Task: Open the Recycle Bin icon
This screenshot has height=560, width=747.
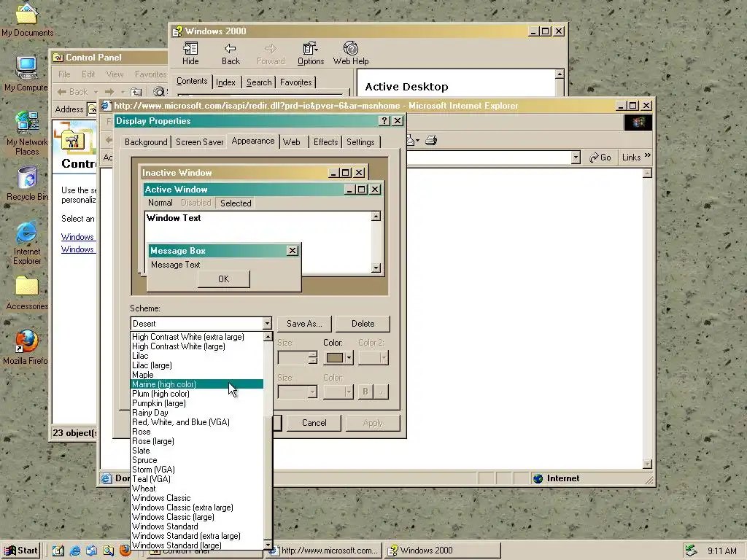Action: 27,183
